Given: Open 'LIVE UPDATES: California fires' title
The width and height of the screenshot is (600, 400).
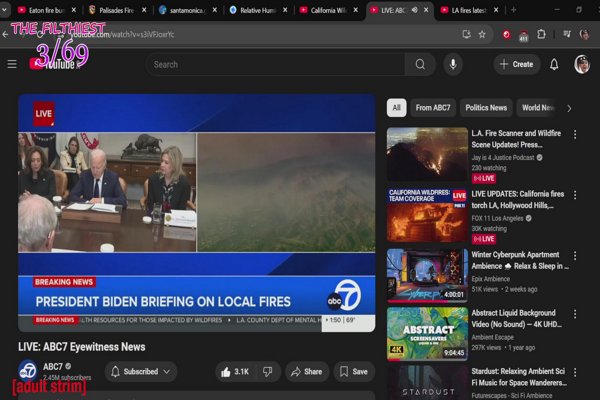Looking at the screenshot, I should (x=518, y=200).
